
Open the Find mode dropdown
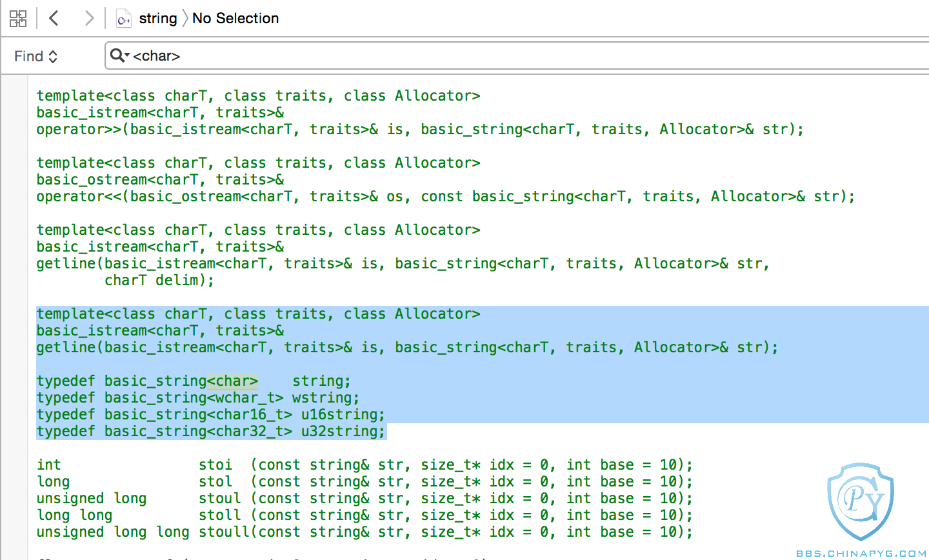[36, 56]
